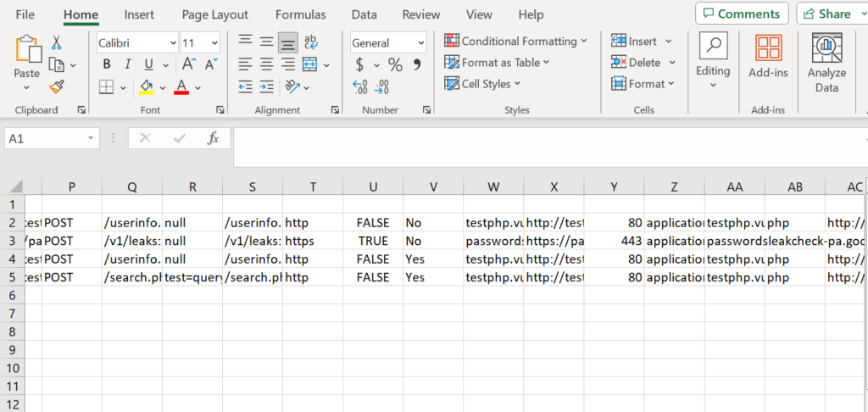Screen dimensions: 868x412
Task: Toggle Italic formatting
Action: pyautogui.click(x=128, y=65)
